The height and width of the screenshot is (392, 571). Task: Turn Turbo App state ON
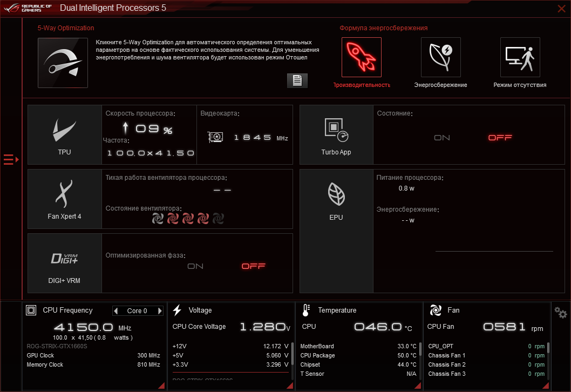click(x=441, y=138)
